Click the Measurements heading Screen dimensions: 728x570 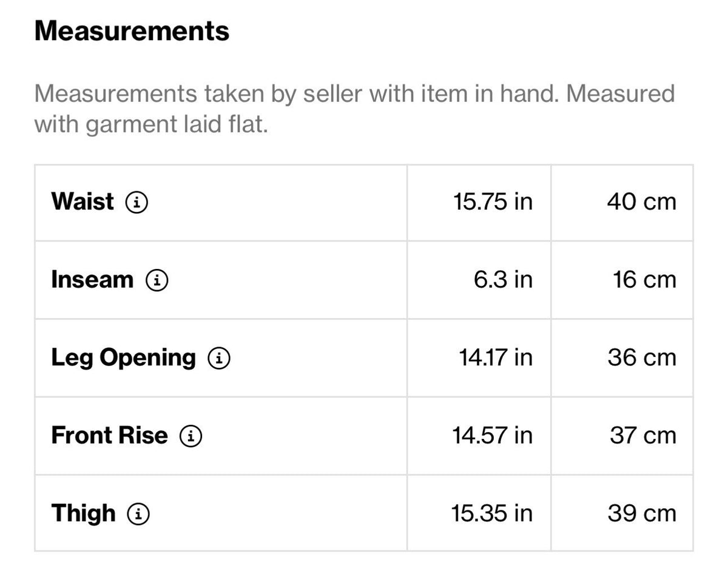pyautogui.click(x=132, y=30)
